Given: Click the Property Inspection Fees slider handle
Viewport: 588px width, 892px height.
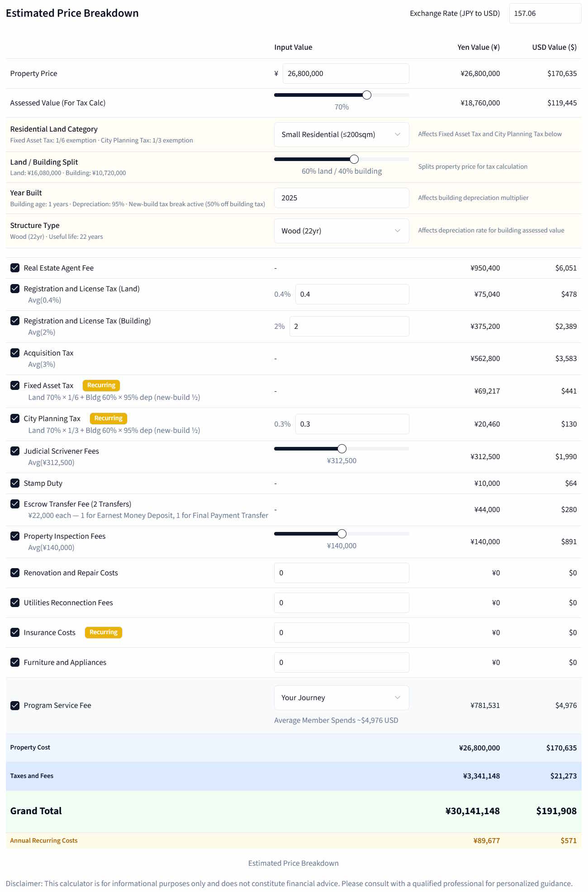Looking at the screenshot, I should pyautogui.click(x=342, y=534).
